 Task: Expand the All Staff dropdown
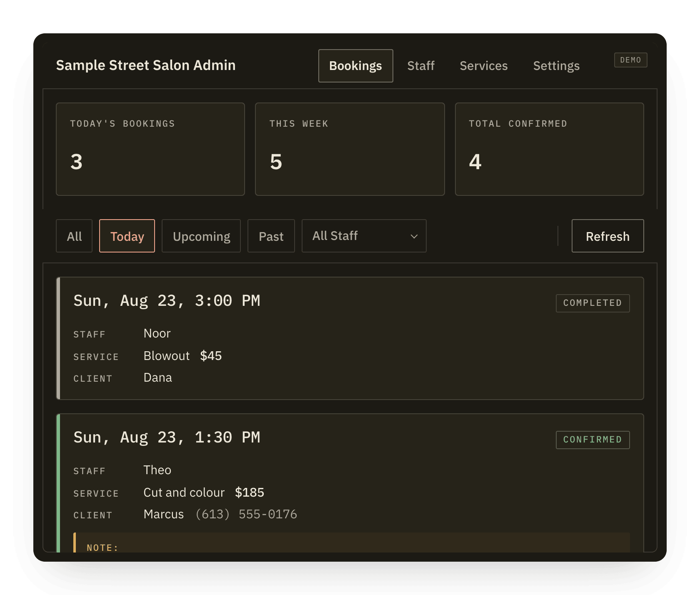[364, 236]
